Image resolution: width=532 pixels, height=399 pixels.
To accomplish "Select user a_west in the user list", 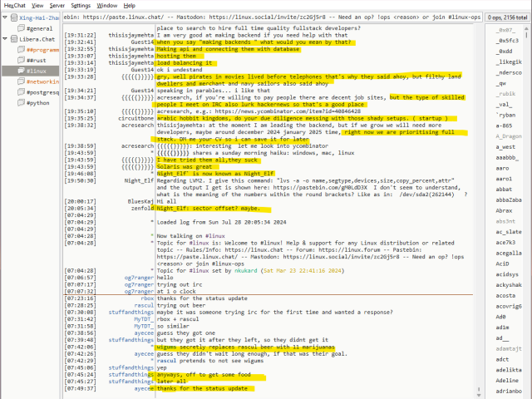I will click(505, 146).
